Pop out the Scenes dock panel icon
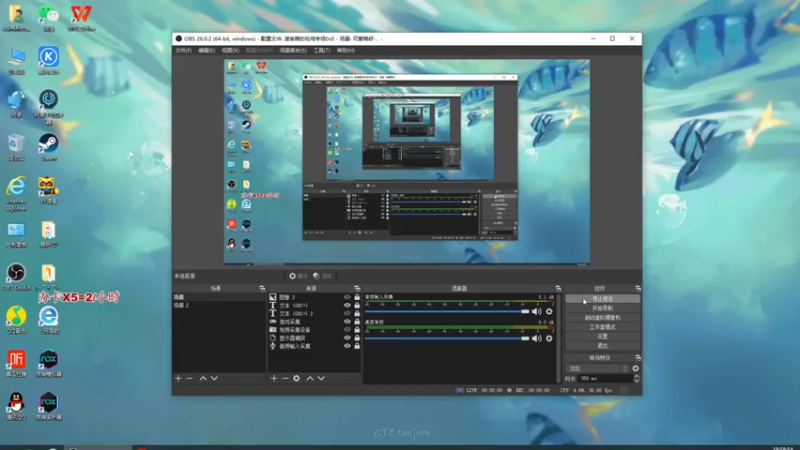The image size is (800, 450). [262, 289]
